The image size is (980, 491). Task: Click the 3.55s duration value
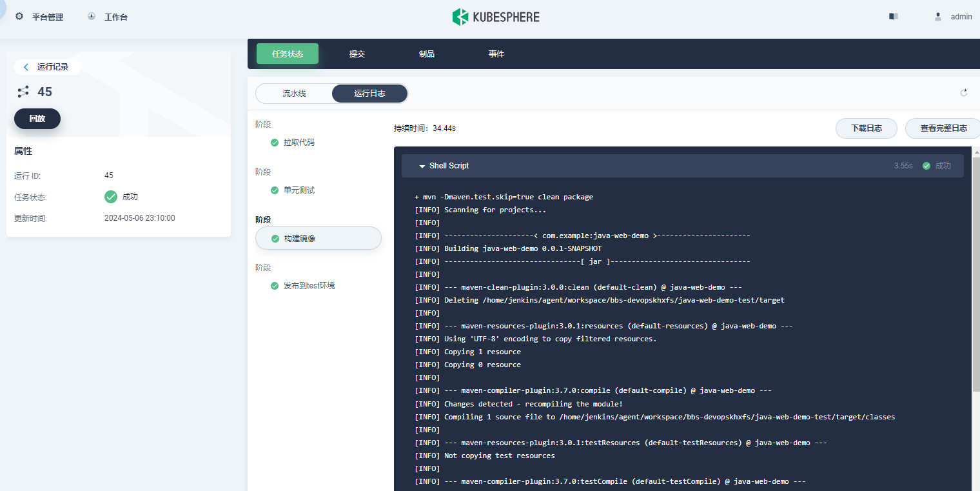[x=903, y=166]
